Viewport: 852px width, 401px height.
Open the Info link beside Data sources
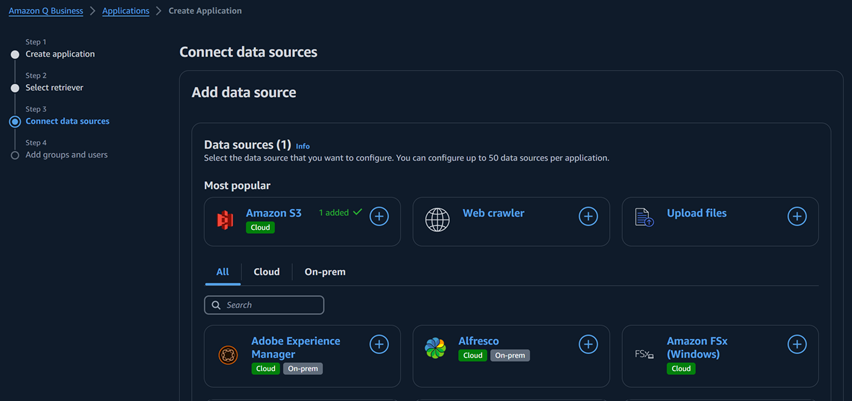click(303, 146)
